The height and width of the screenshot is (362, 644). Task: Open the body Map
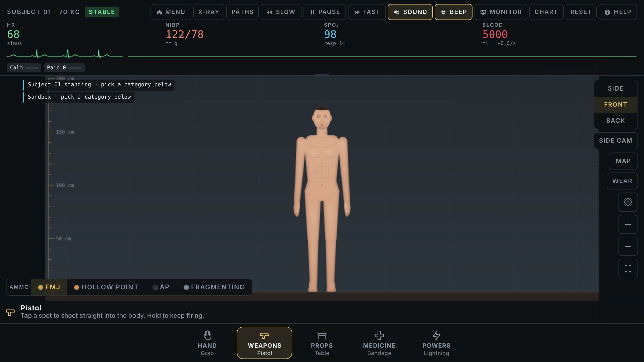pos(623,161)
